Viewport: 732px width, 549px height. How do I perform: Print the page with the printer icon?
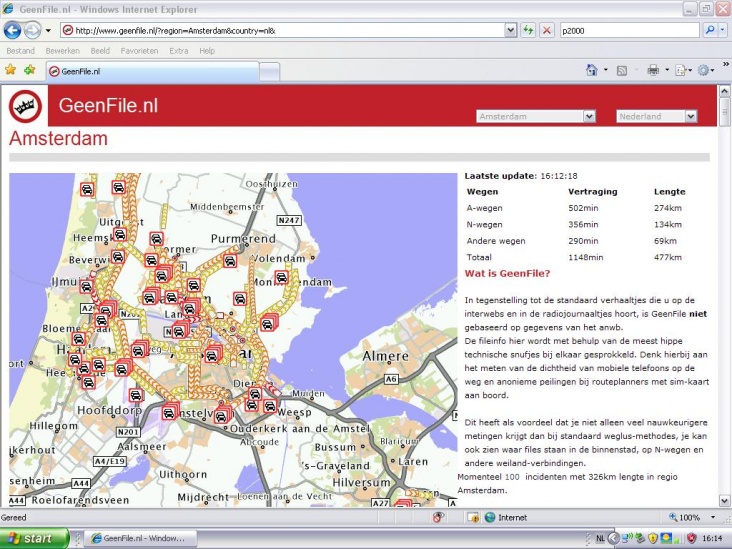click(653, 70)
